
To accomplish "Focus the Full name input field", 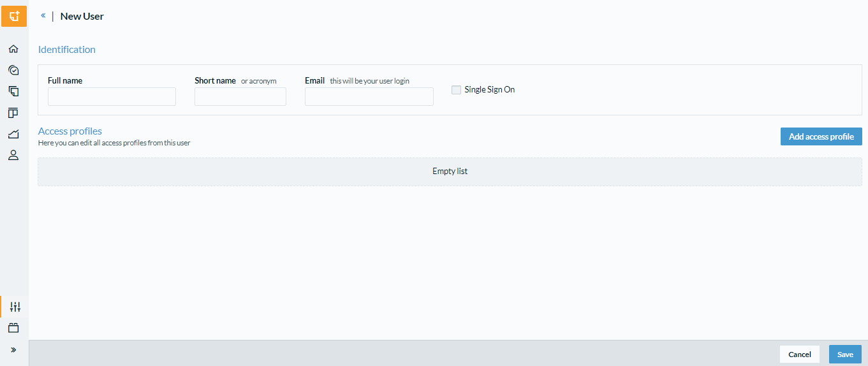I will point(112,96).
